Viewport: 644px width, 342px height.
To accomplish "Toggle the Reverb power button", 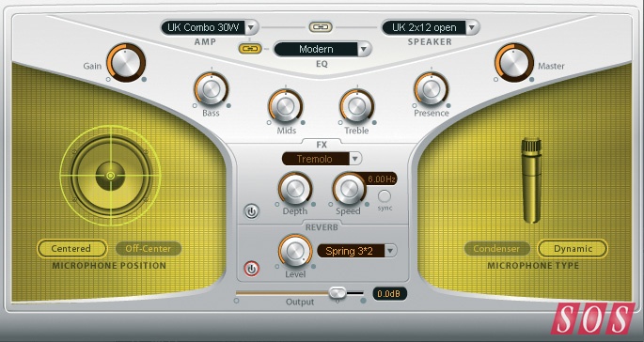I will pos(251,270).
